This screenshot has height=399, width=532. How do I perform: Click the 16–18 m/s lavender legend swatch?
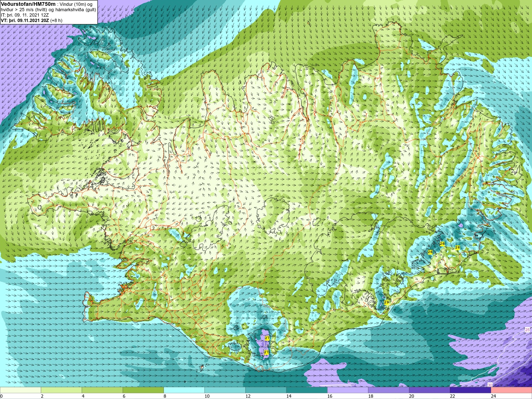point(348,390)
